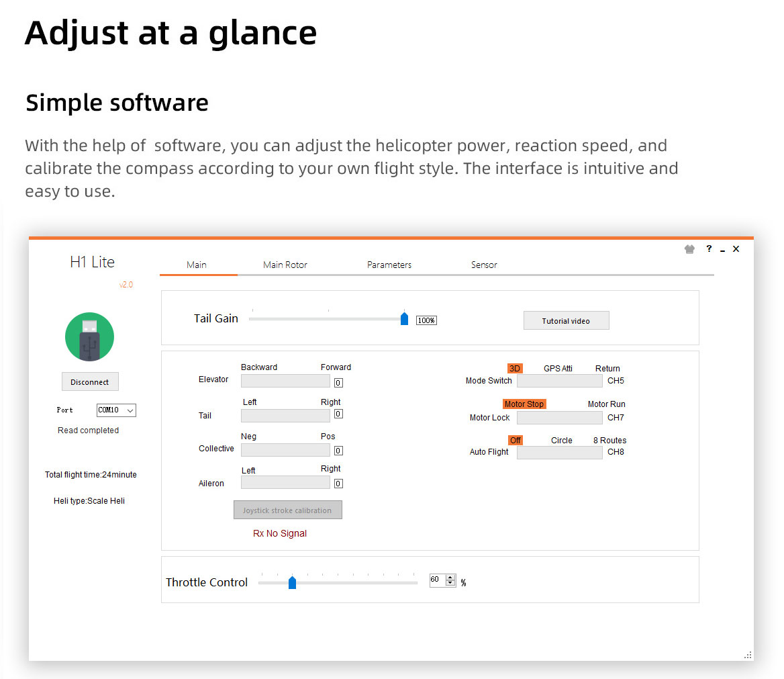The image size is (784, 679).
Task: Click the window resize grip corner
Action: (747, 655)
